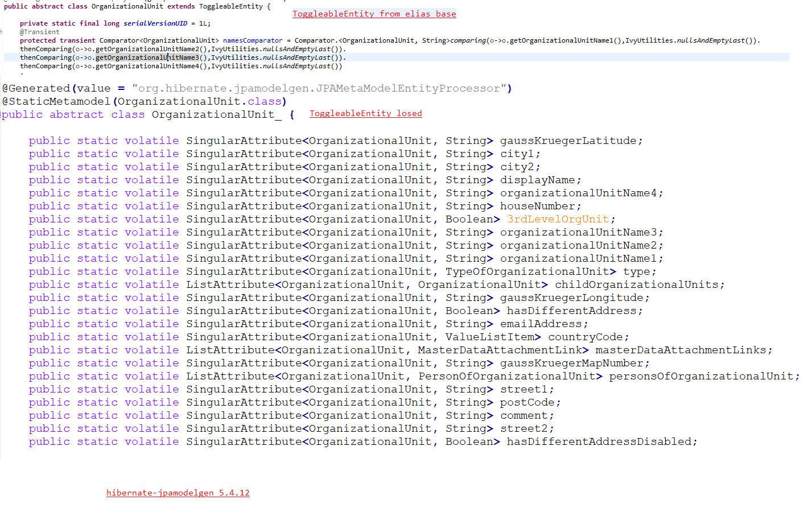The height and width of the screenshot is (512, 812).
Task: Click the countryCode attribute
Action: point(585,337)
